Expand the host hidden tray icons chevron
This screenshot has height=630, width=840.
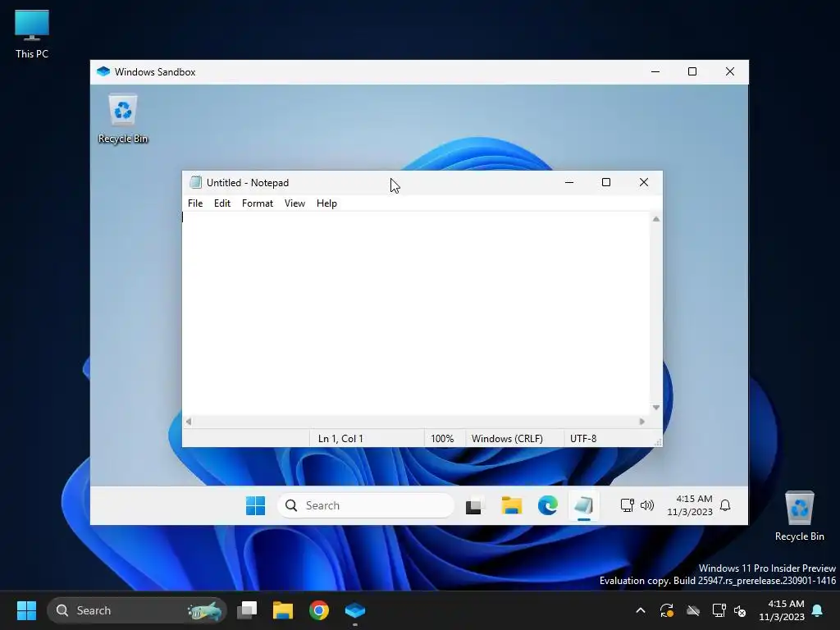tap(640, 610)
